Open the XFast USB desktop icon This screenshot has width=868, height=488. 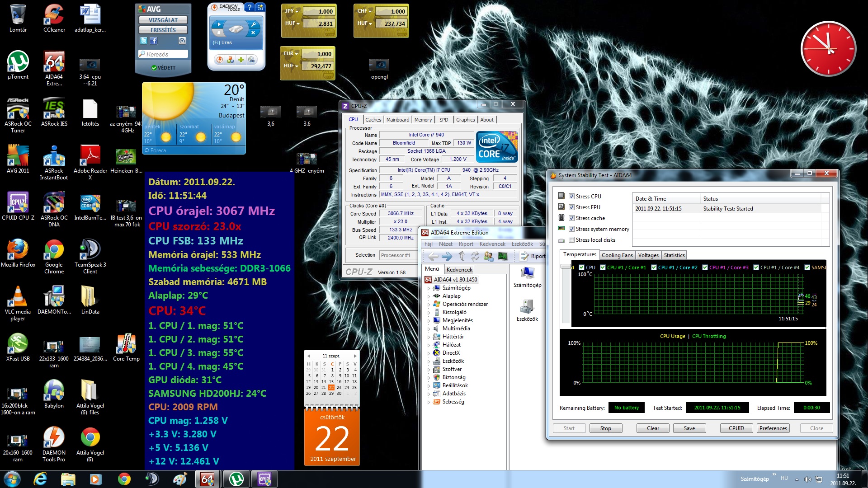pyautogui.click(x=18, y=343)
